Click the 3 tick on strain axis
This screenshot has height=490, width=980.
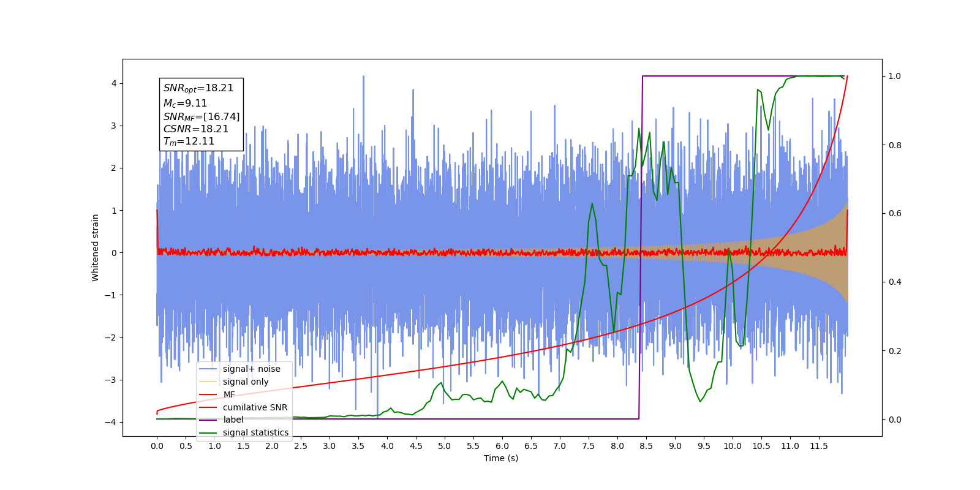114,126
